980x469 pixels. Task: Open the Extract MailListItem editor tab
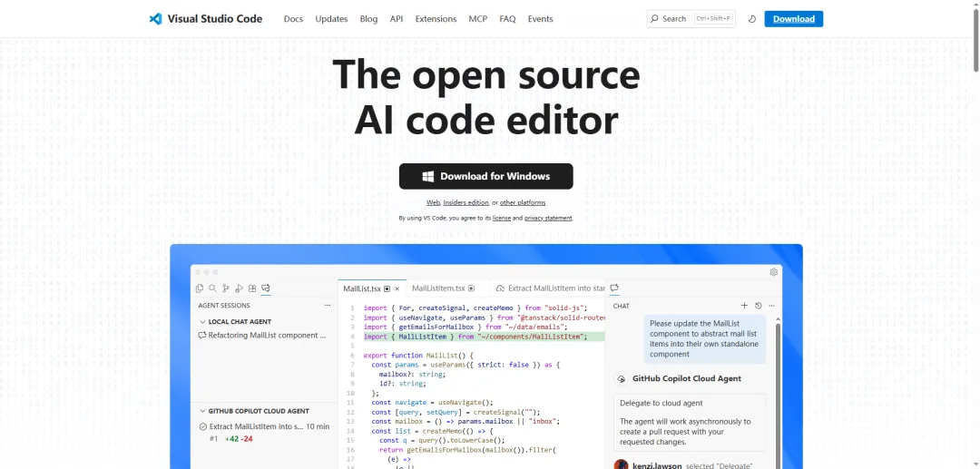pyautogui.click(x=550, y=288)
